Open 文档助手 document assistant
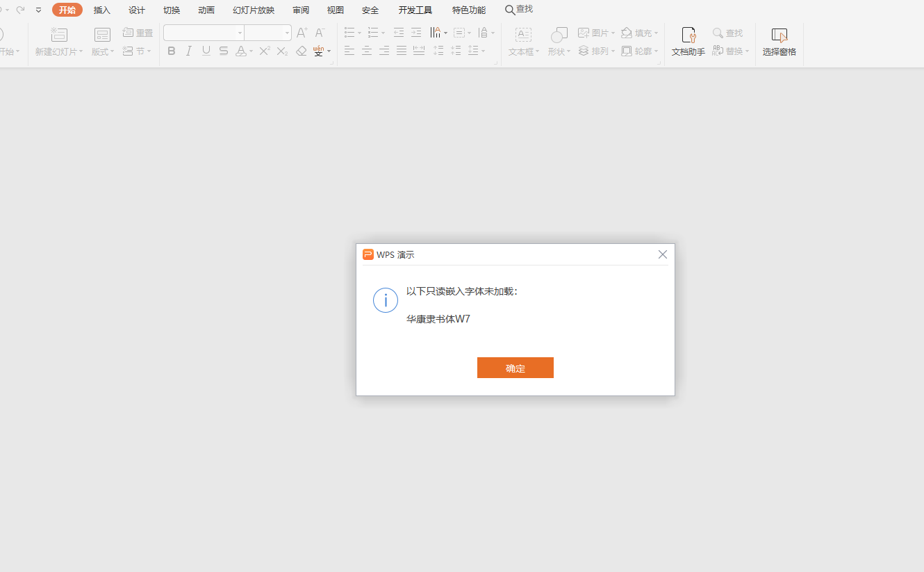 coord(688,42)
